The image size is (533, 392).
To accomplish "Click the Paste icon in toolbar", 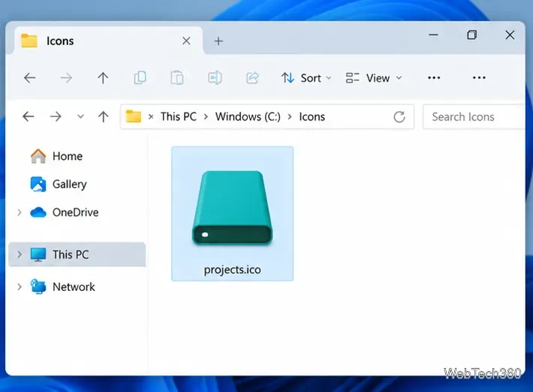I will [x=177, y=78].
